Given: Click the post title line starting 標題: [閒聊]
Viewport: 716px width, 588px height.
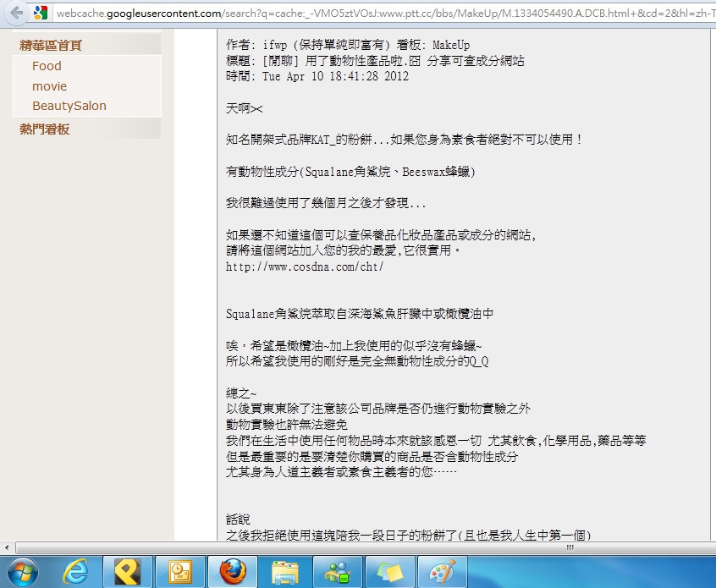Looking at the screenshot, I should click(375, 60).
